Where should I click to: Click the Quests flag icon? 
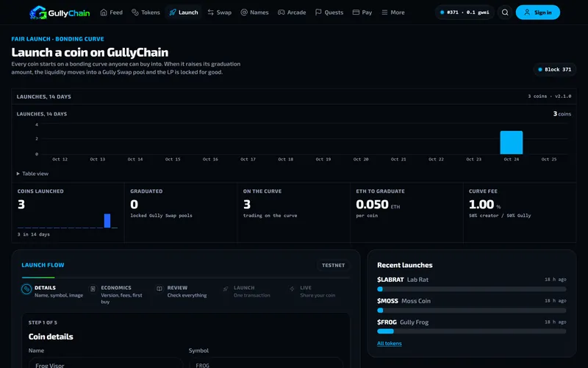pyautogui.click(x=318, y=13)
